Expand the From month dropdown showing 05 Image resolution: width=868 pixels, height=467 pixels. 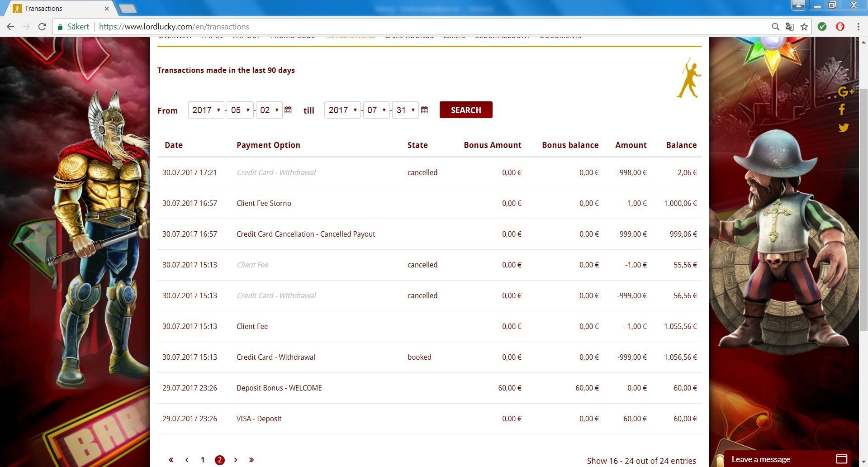point(240,110)
